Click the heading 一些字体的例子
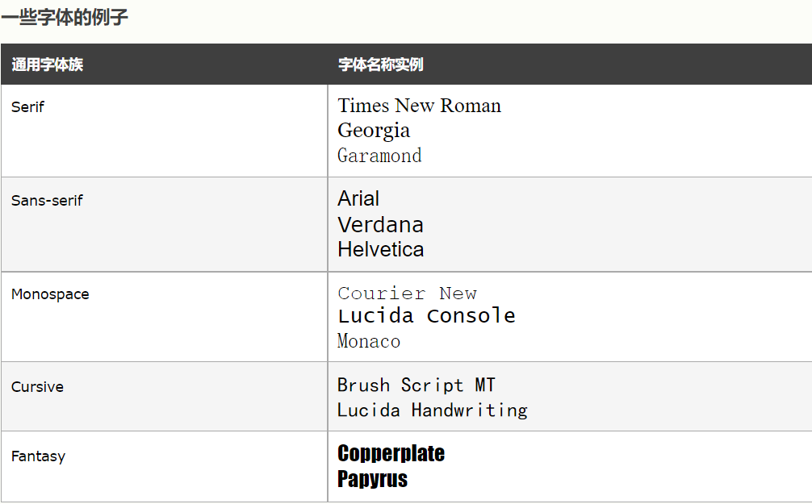 (65, 17)
